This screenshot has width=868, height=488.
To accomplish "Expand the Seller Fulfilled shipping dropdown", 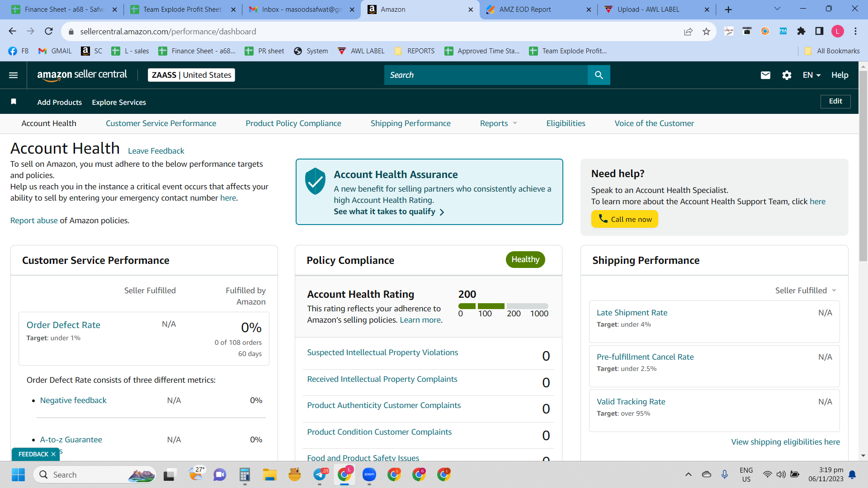I will pos(806,291).
